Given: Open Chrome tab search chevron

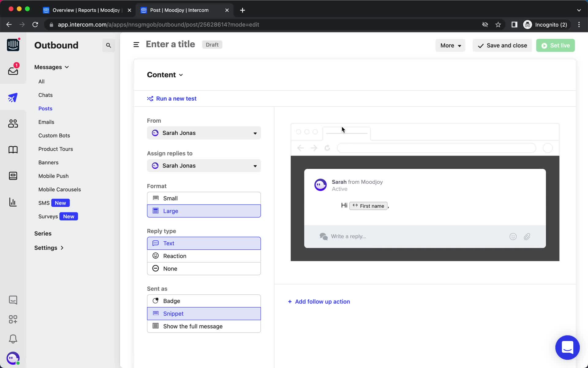Looking at the screenshot, I should coord(579,10).
